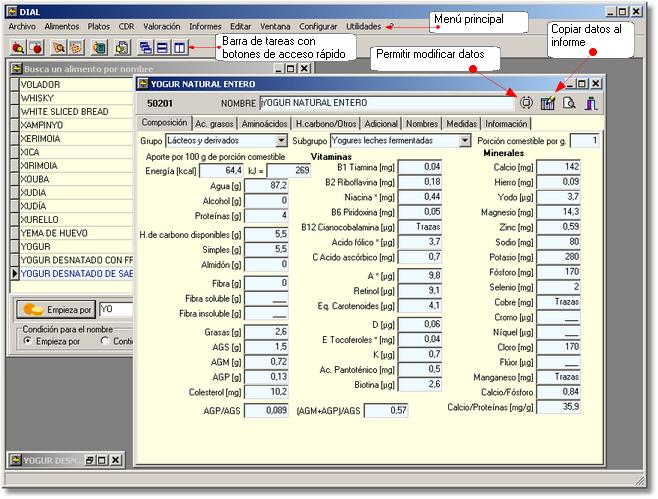Click the search food toolbar icon (apple with magnifier)
This screenshot has width=658, height=499.
(18, 47)
